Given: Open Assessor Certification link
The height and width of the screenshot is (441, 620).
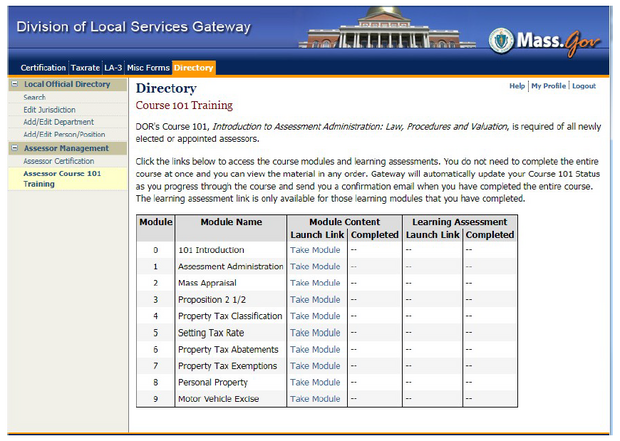Looking at the screenshot, I should pos(59,161).
